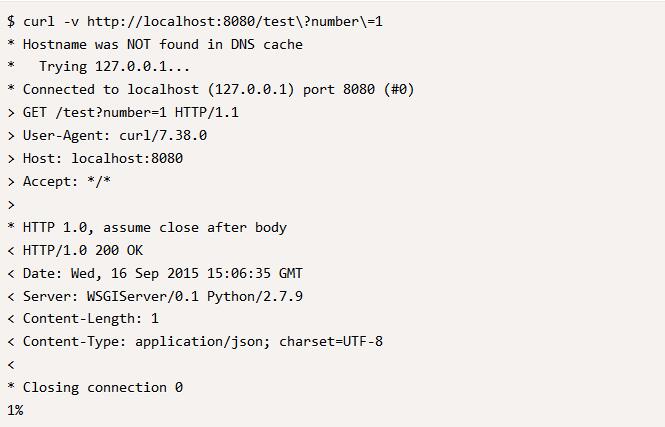Click the Host: localhost:8080 header line
The height and width of the screenshot is (427, 665).
(x=95, y=159)
